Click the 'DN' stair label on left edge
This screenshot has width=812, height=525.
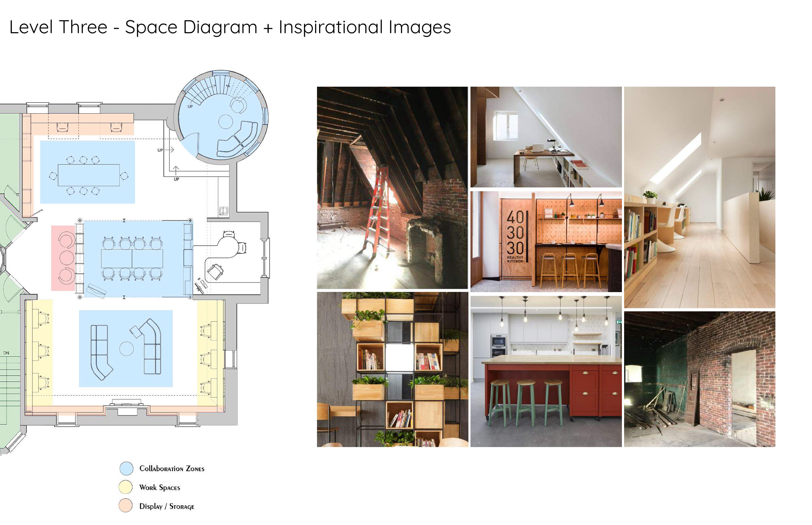pos(6,353)
